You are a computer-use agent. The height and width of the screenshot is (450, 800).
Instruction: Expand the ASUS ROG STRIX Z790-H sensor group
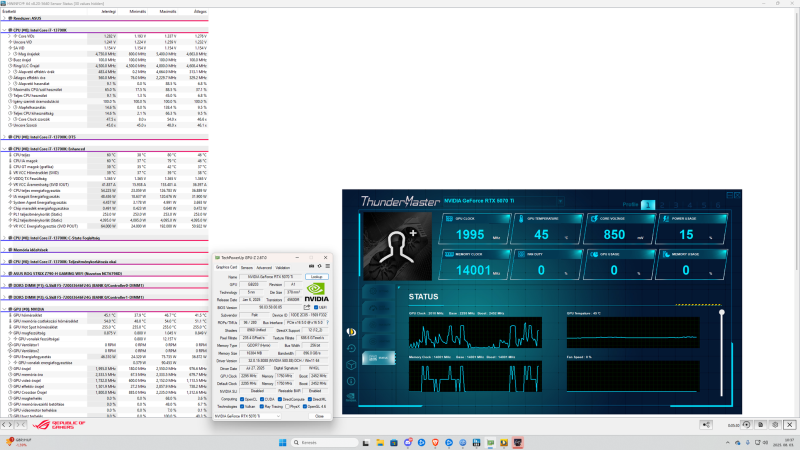4,273
